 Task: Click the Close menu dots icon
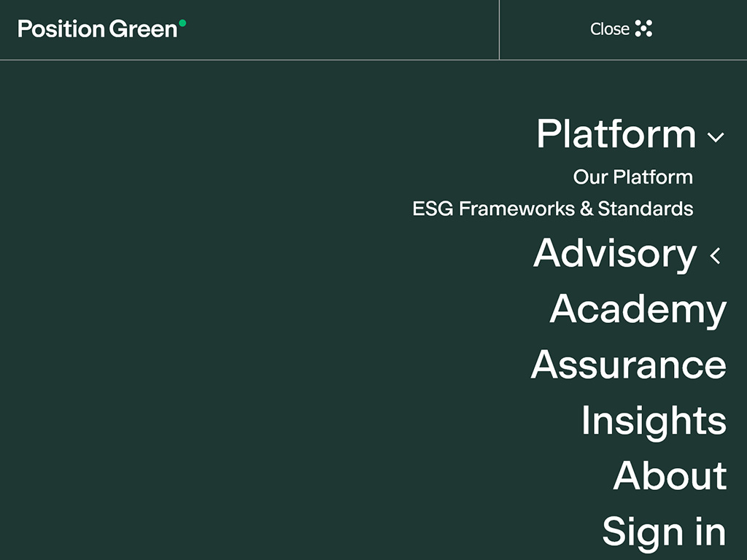pos(643,29)
